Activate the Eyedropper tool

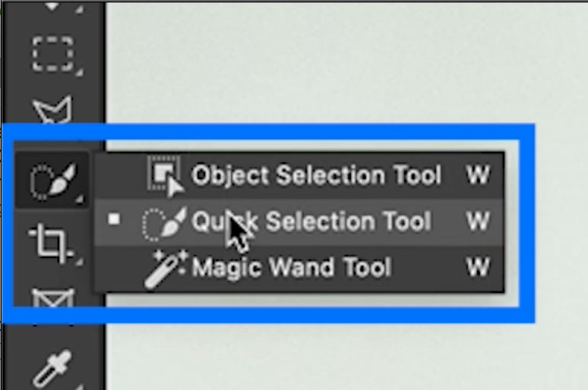[x=52, y=368]
